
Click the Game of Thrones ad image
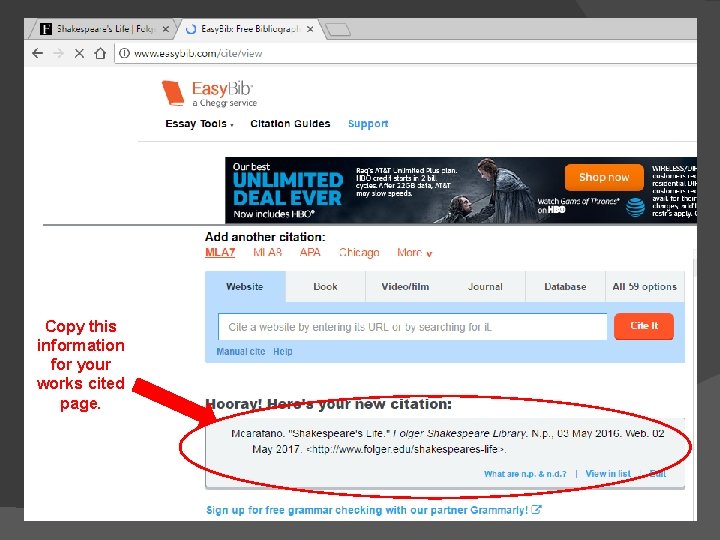(487, 191)
